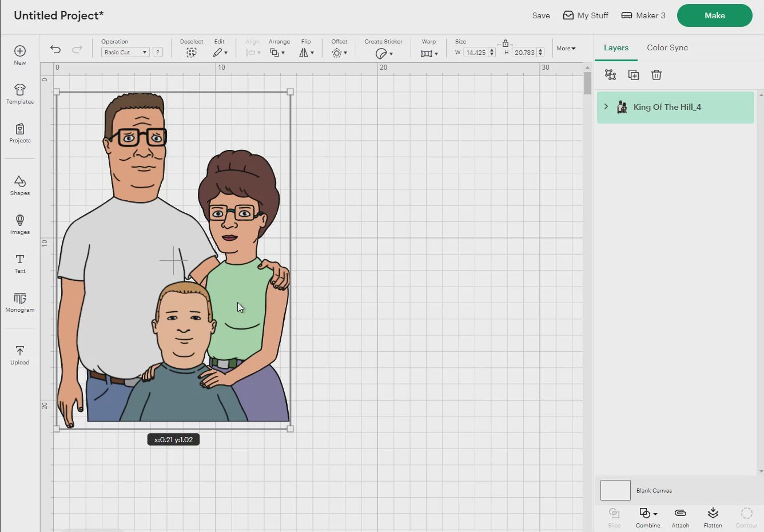Open the Warp dropdown
Image resolution: width=764 pixels, height=532 pixels.
pos(429,53)
